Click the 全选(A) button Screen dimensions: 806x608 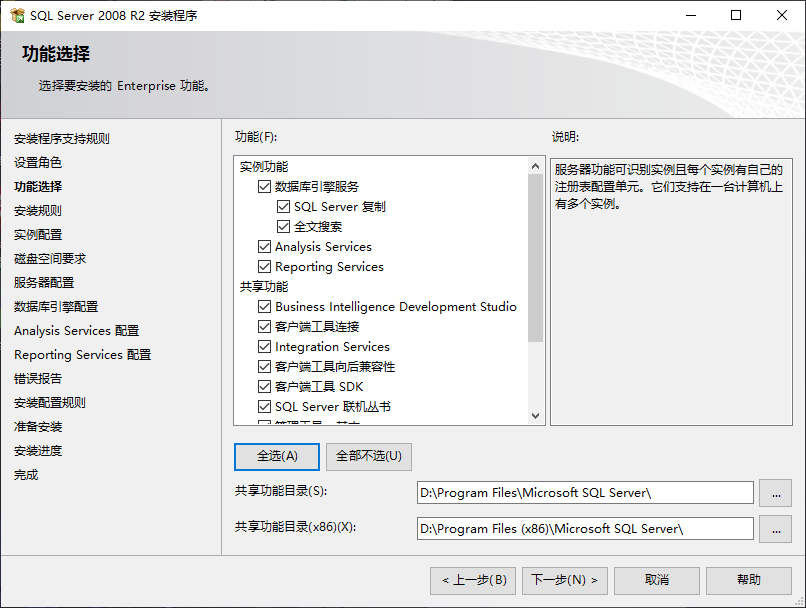(277, 456)
